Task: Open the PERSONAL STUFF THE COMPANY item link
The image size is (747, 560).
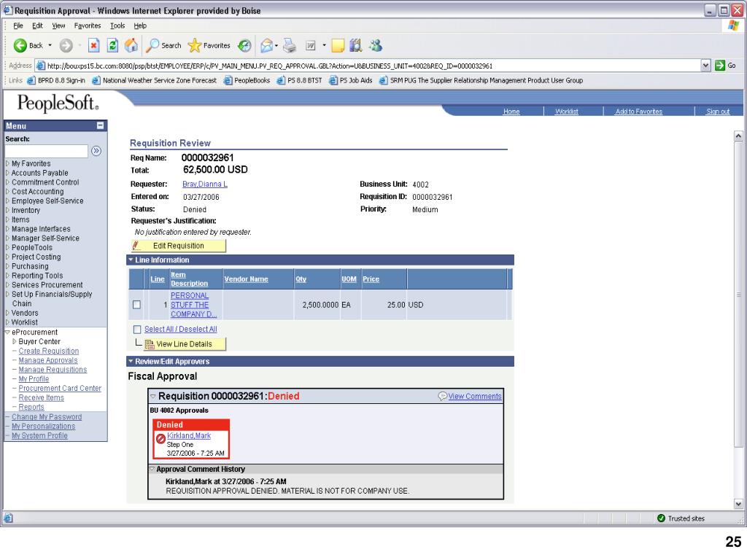Action: click(x=193, y=305)
